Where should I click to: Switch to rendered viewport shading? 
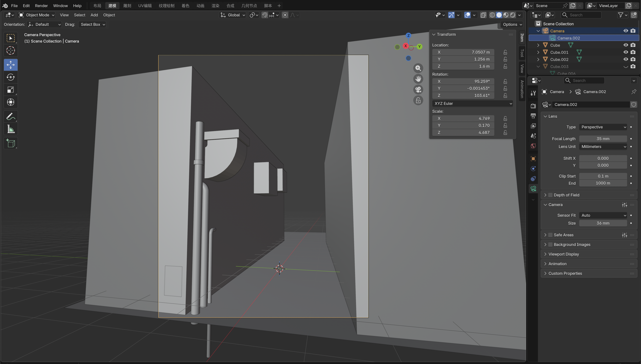coord(513,15)
